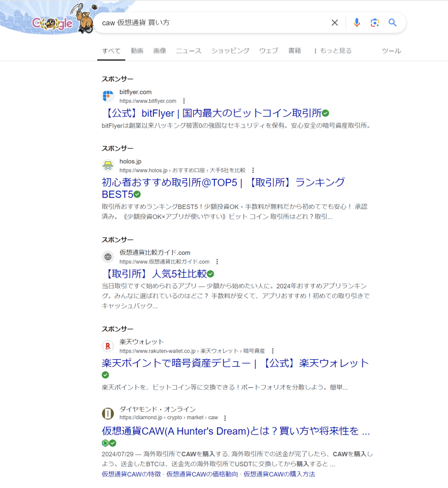Click green verified badge after BEST5
The width and height of the screenshot is (448, 488).
137,194
